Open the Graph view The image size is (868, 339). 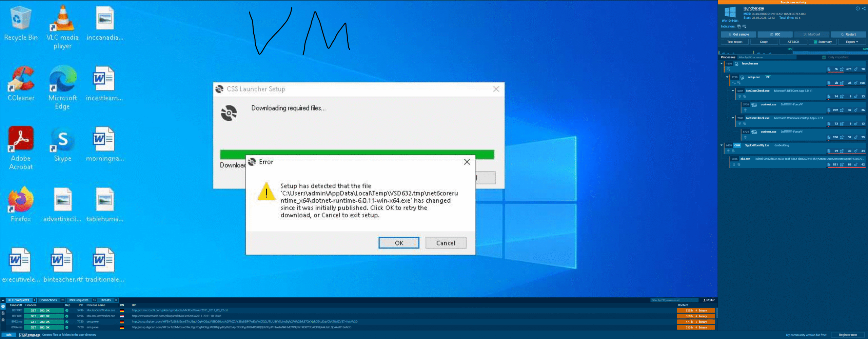click(764, 42)
